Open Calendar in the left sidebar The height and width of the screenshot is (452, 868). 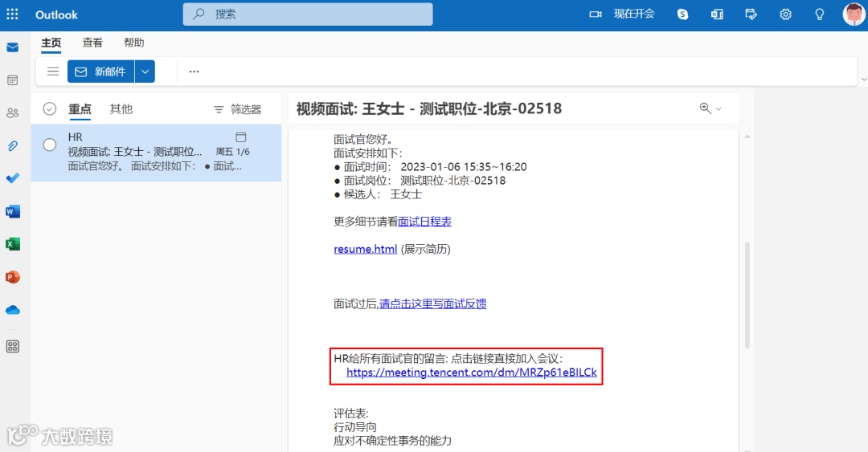coord(13,80)
